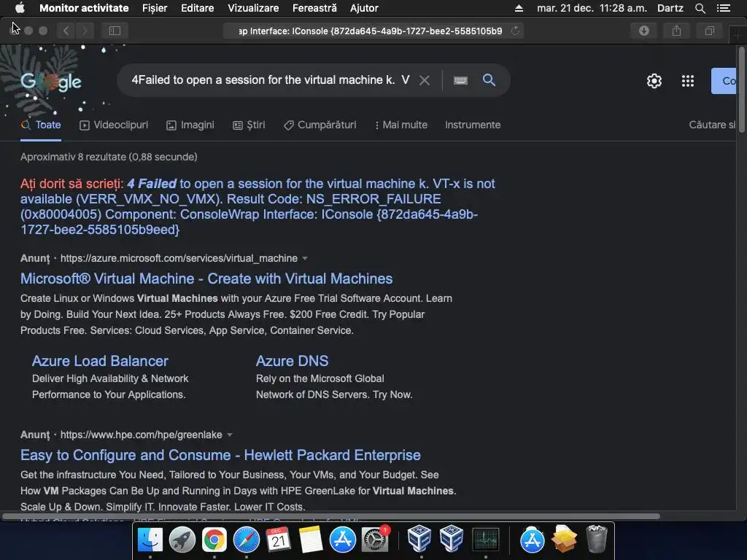Open Spotlight search in menu bar
The image size is (747, 560).
[700, 8]
